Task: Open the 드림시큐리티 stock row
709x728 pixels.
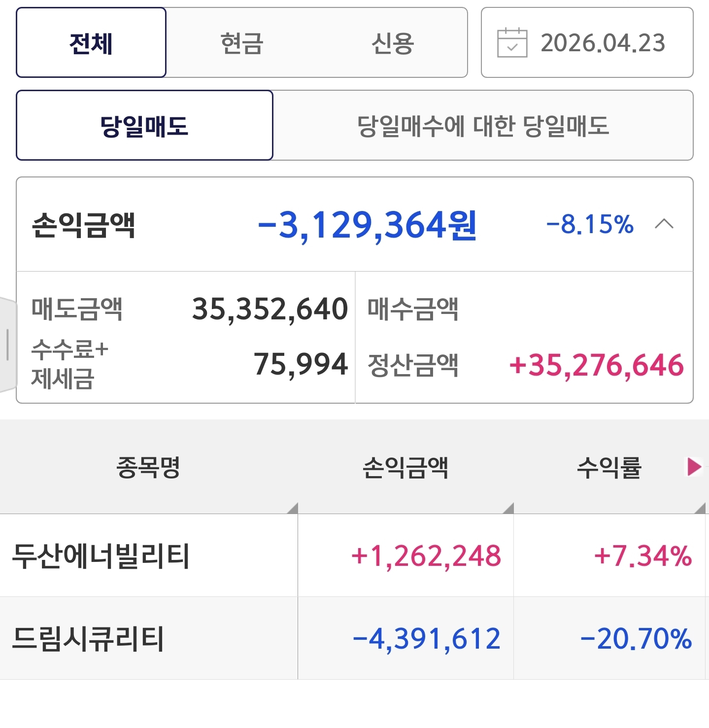Action: (88, 639)
